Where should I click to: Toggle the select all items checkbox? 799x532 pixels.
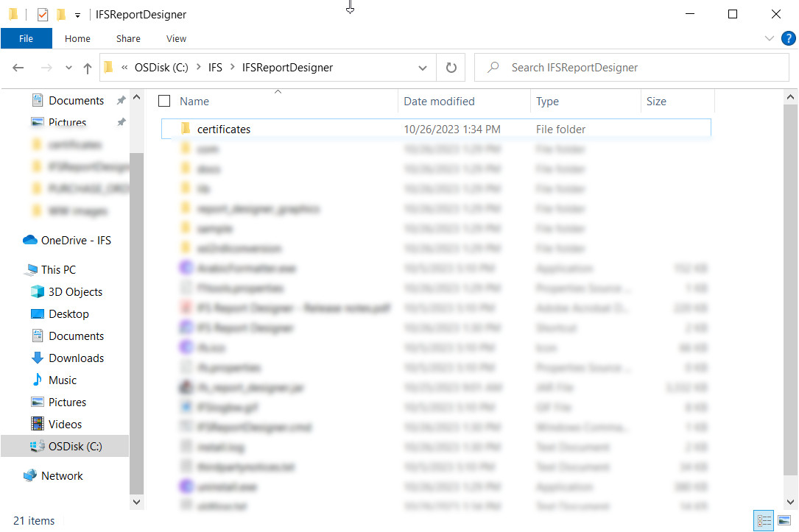click(164, 102)
